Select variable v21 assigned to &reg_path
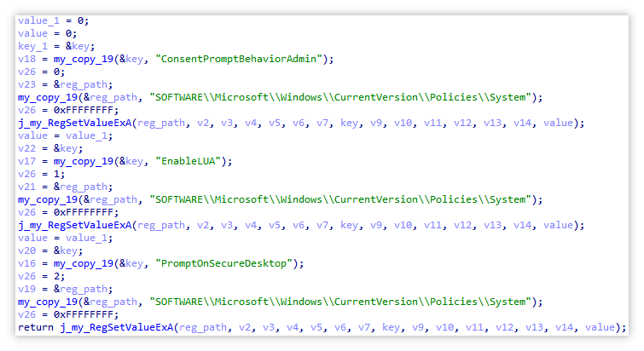The width and height of the screenshot is (644, 351). [27, 187]
